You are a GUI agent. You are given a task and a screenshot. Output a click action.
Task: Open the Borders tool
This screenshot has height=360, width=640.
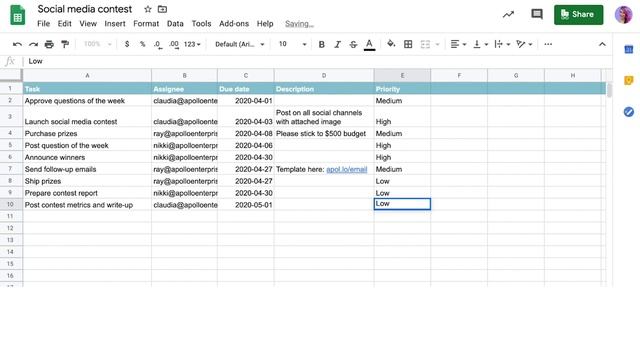(408, 44)
